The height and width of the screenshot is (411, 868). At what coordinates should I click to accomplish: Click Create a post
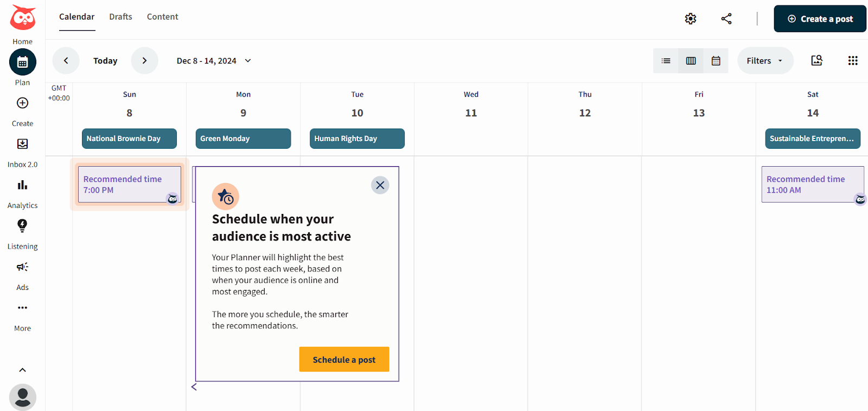coord(819,18)
